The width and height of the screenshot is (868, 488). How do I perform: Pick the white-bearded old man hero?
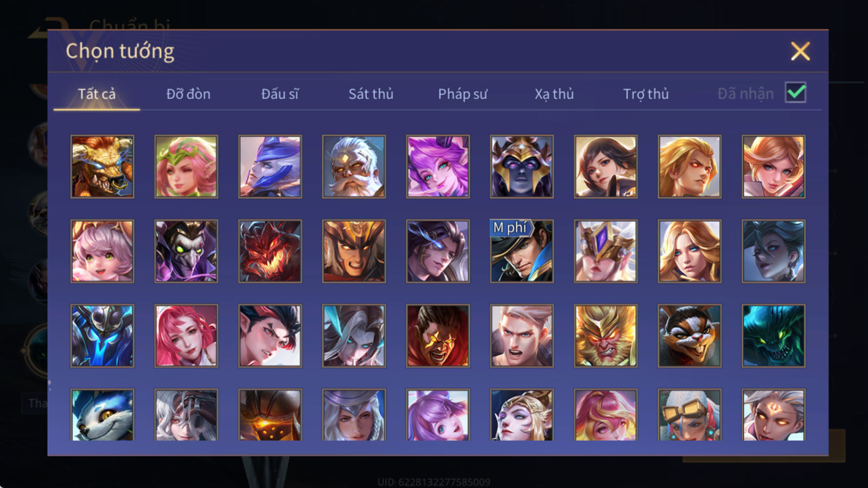(354, 166)
